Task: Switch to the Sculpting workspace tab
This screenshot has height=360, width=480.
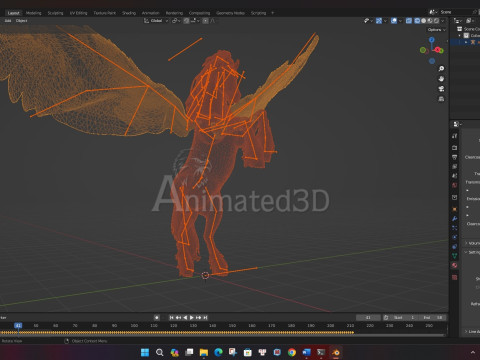Action: (55, 13)
